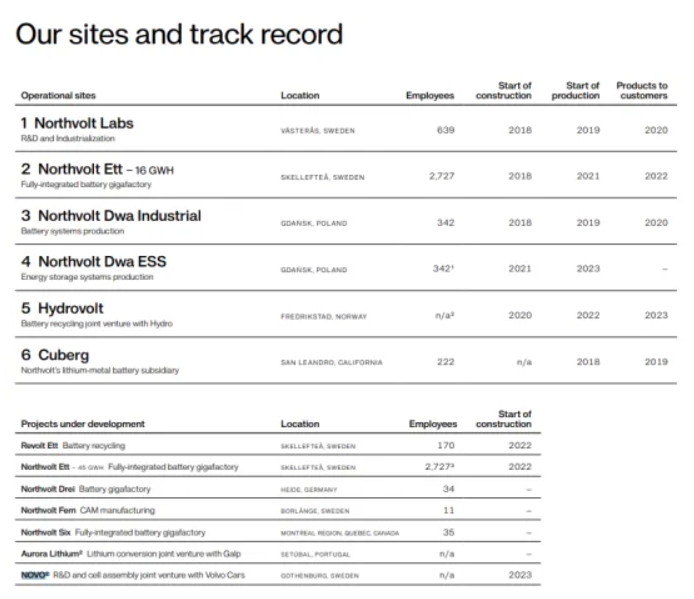This screenshot has height=599, width=694.
Task: Click the top table 'Employees' header
Action: 430,96
